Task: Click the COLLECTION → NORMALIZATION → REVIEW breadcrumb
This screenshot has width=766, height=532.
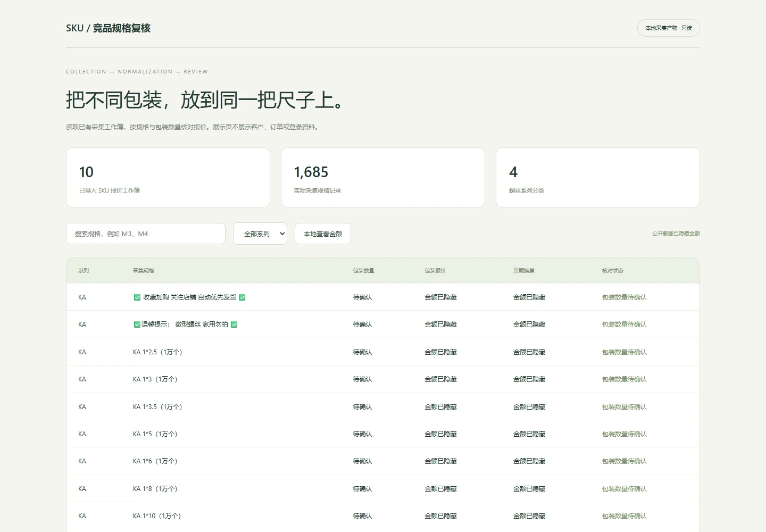Action: (137, 72)
